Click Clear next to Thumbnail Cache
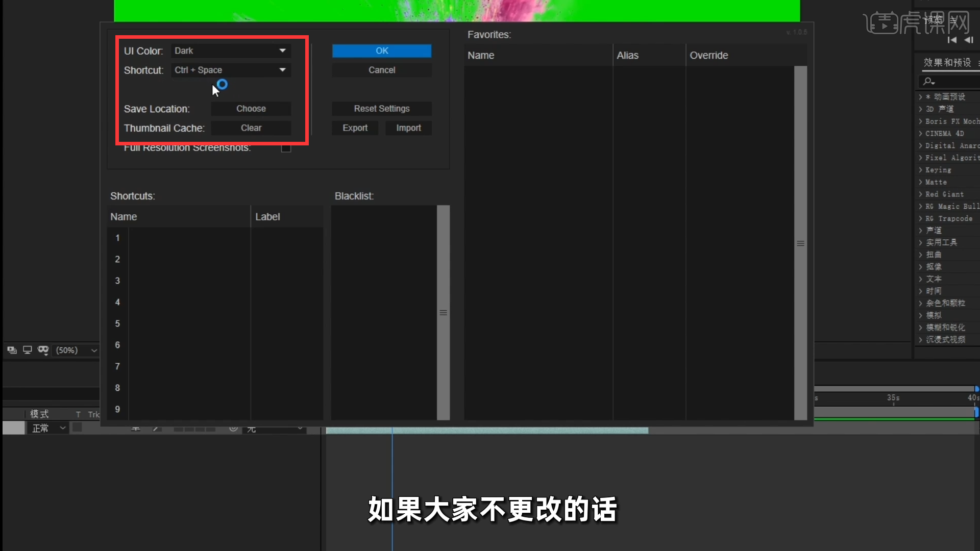Screen dimensions: 980x551 [251, 128]
